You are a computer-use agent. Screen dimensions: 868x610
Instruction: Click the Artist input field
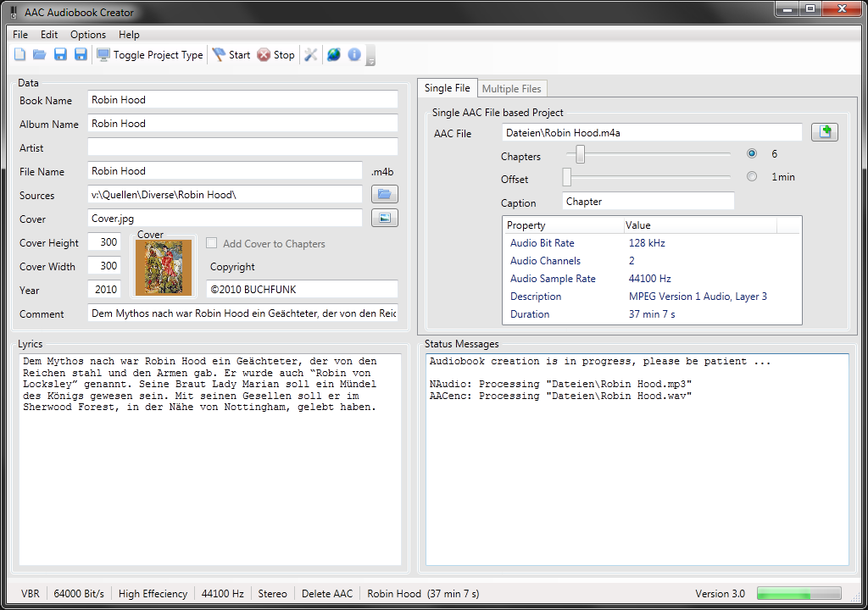pyautogui.click(x=242, y=147)
